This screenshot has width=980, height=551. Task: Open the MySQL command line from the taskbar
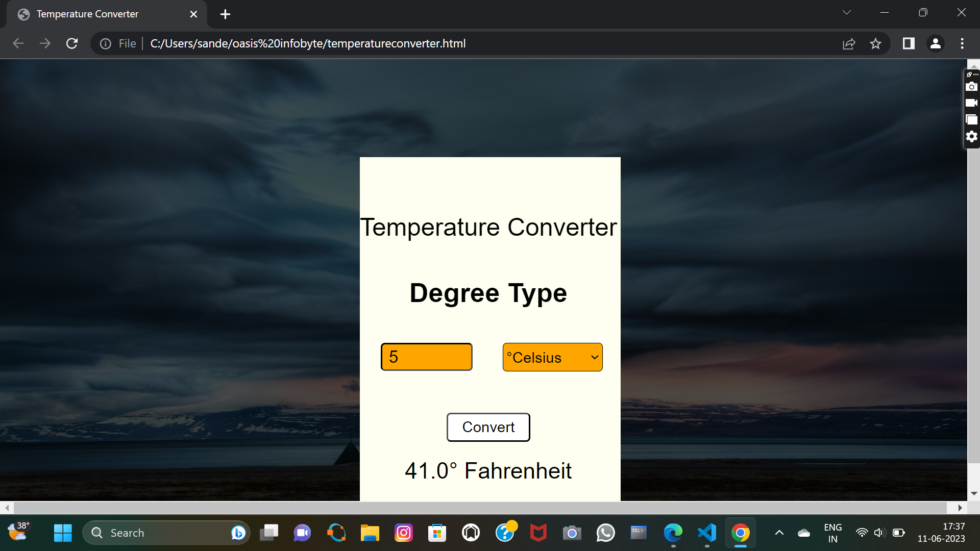coord(639,533)
